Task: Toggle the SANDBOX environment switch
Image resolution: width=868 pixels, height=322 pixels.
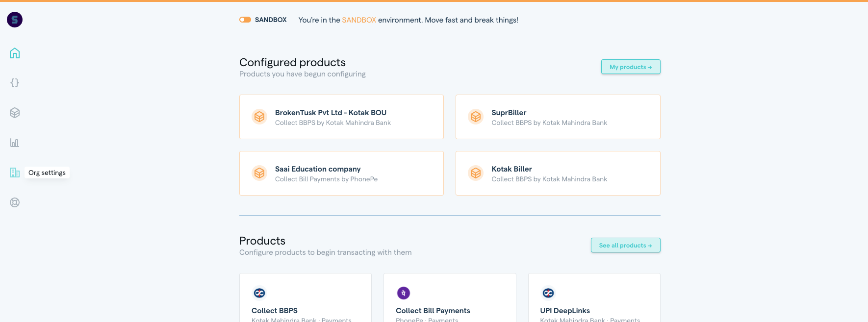Action: (x=245, y=20)
